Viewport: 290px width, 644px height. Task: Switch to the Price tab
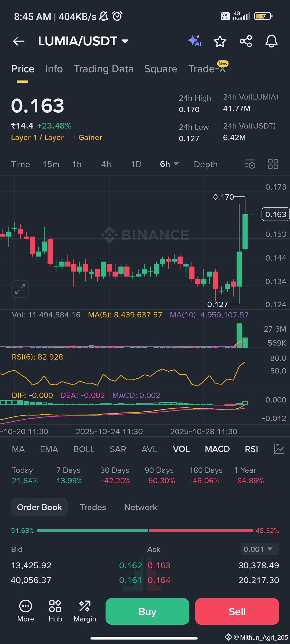[x=23, y=69]
